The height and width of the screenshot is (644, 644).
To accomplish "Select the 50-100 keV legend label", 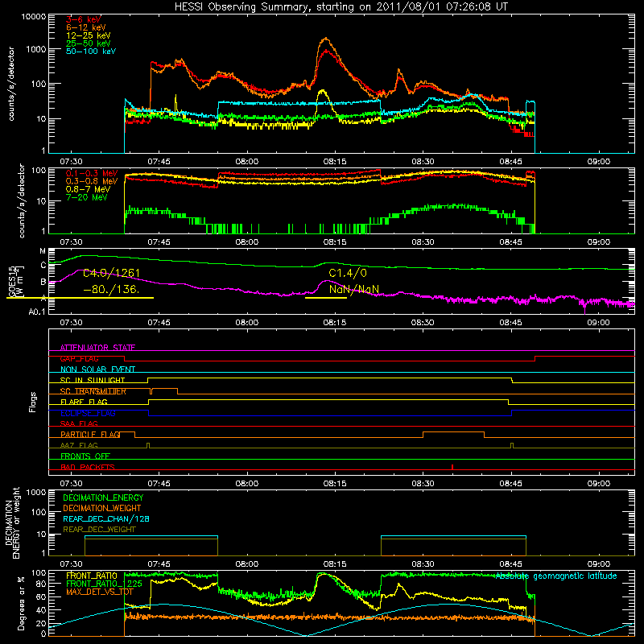I will pos(91,52).
